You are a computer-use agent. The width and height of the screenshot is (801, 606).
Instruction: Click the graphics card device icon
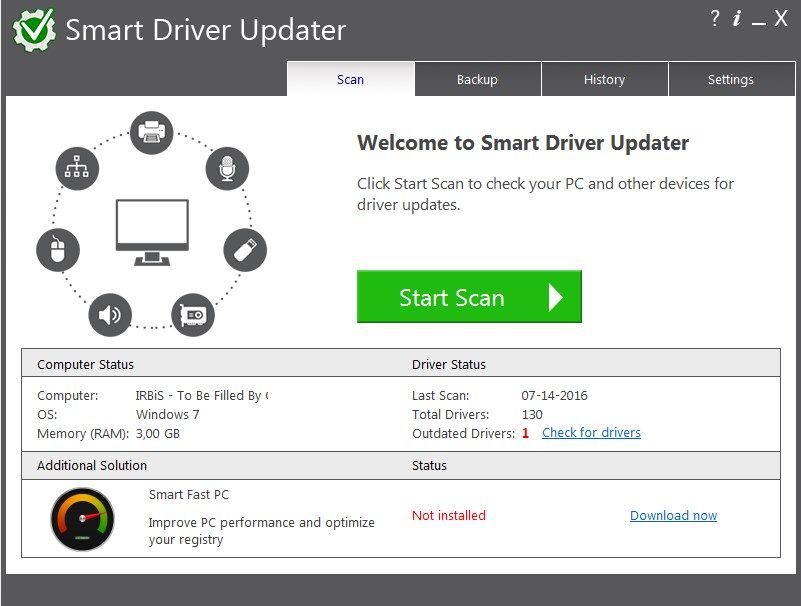(193, 314)
